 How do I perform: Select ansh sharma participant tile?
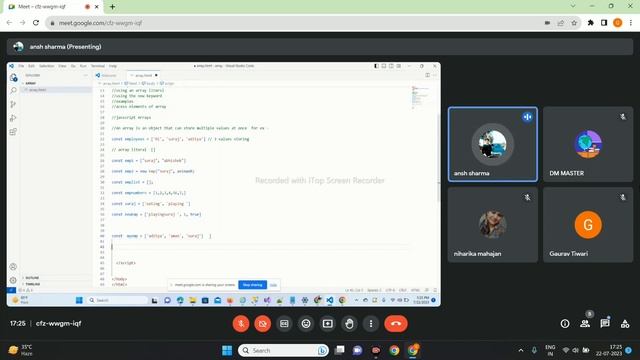point(493,144)
